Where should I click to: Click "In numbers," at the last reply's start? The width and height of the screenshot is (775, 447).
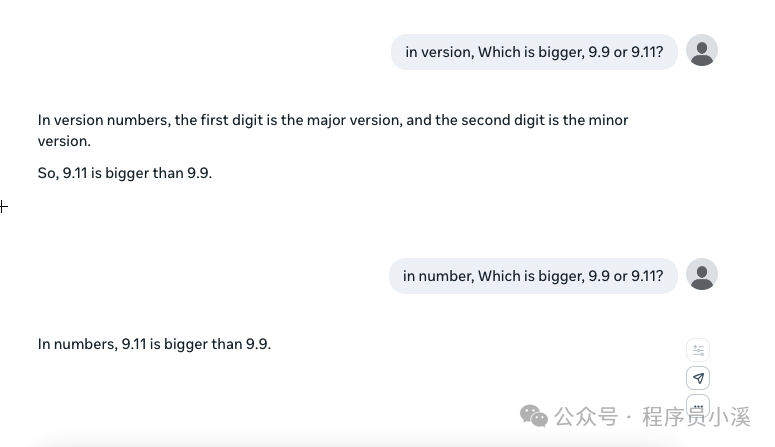pos(77,344)
